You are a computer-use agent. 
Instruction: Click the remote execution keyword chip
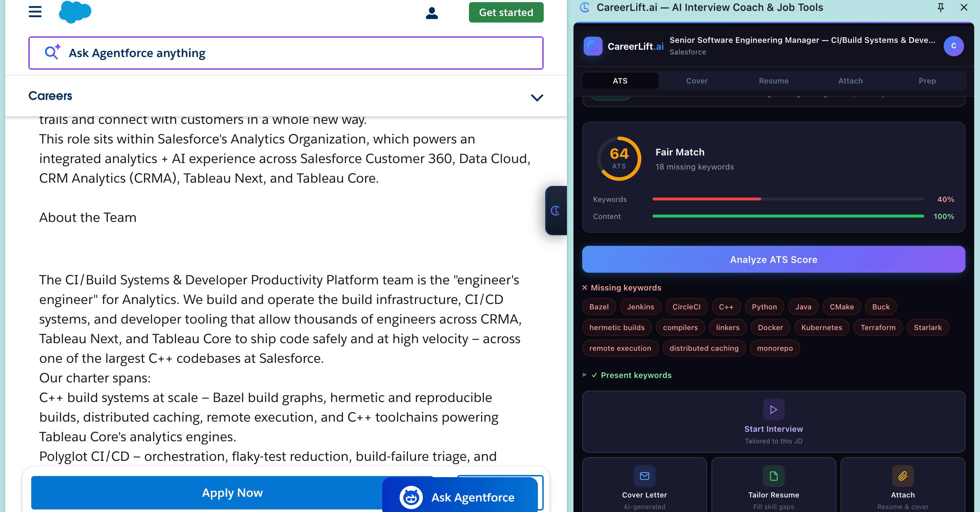click(620, 348)
